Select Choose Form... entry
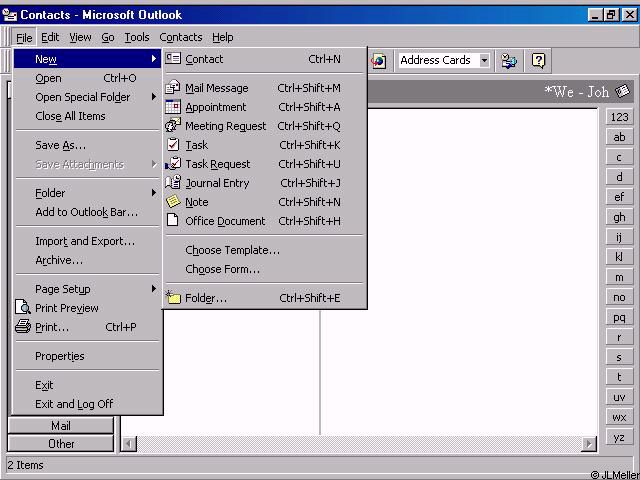 tap(264, 269)
